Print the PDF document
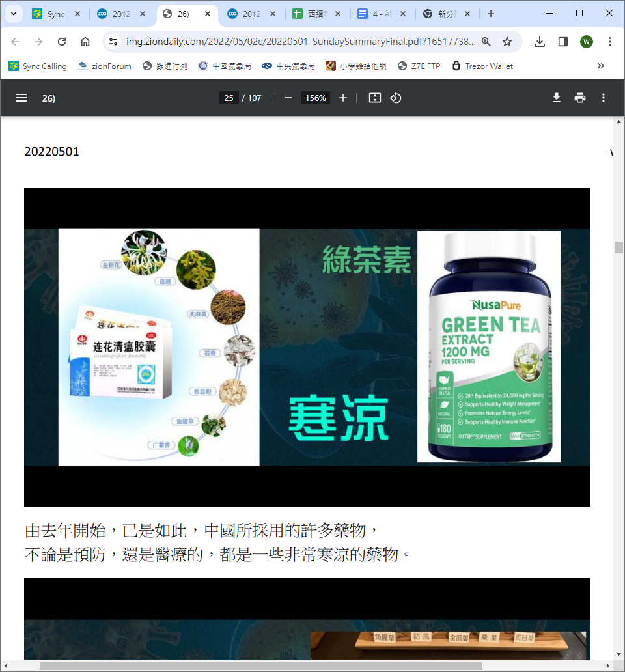625x672 pixels. pos(580,98)
